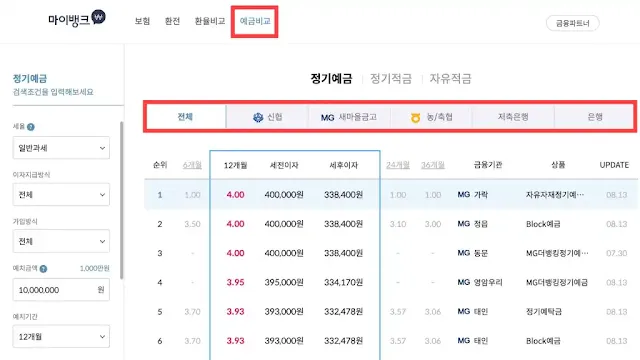Open the Block예금 product in 정읍 row
This screenshot has width=640, height=360.
[543, 224]
